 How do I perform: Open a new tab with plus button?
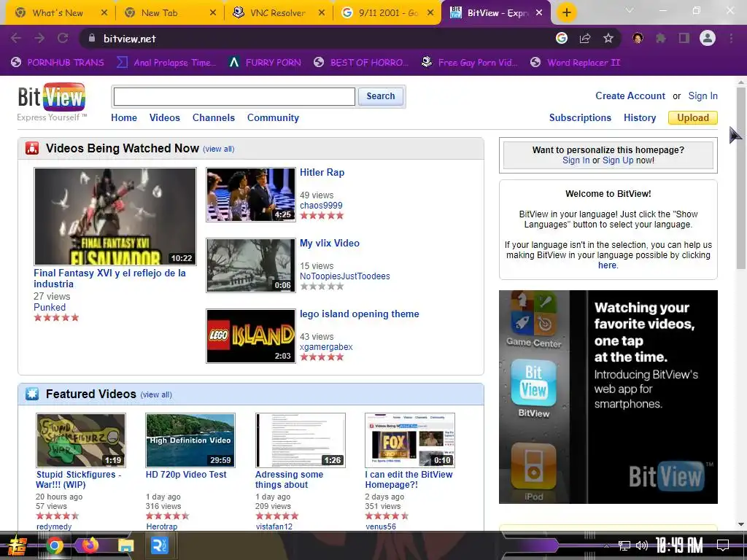(566, 12)
